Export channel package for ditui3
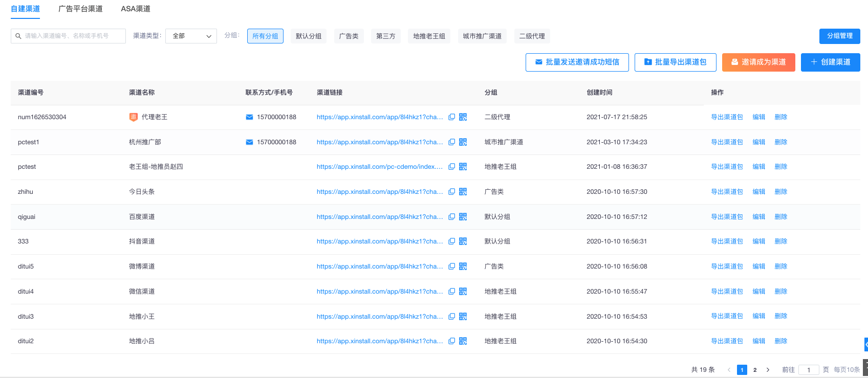Viewport: 868px width, 378px height. click(727, 317)
